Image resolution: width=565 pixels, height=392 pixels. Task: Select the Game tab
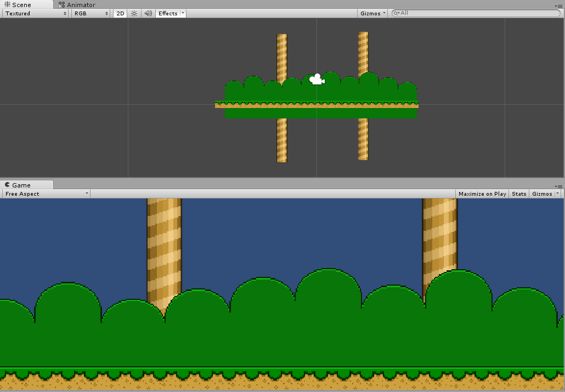pos(27,185)
